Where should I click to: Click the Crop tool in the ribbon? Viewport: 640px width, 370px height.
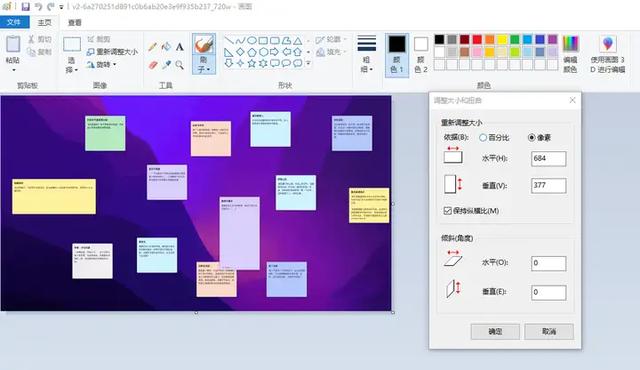click(x=99, y=39)
